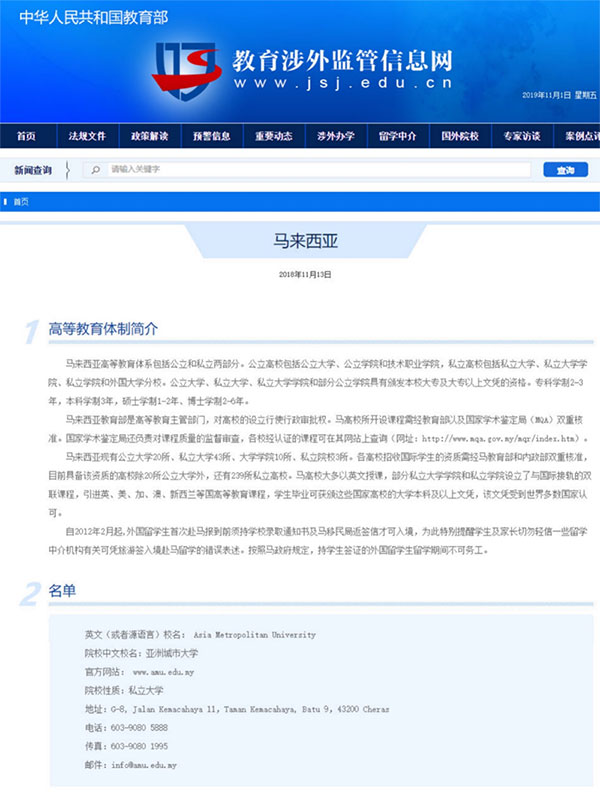Viewport: 600px width, 796px height.
Task: Click the site shield logo
Action: click(186, 71)
